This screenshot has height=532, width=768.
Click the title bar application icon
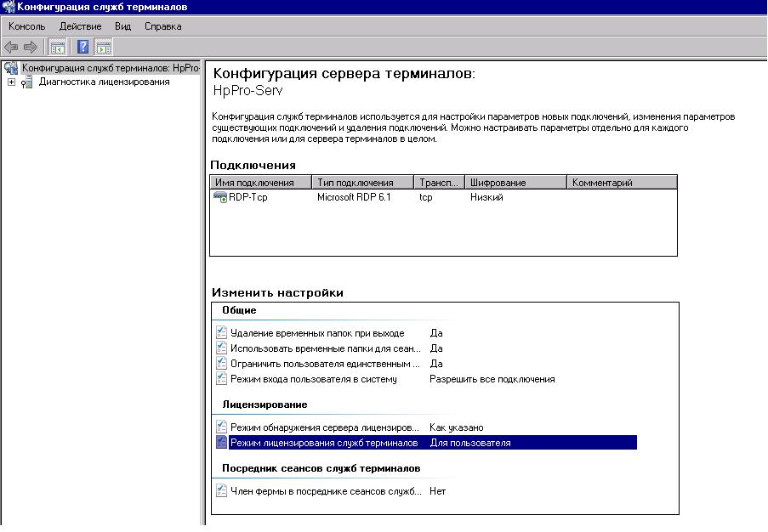point(9,7)
